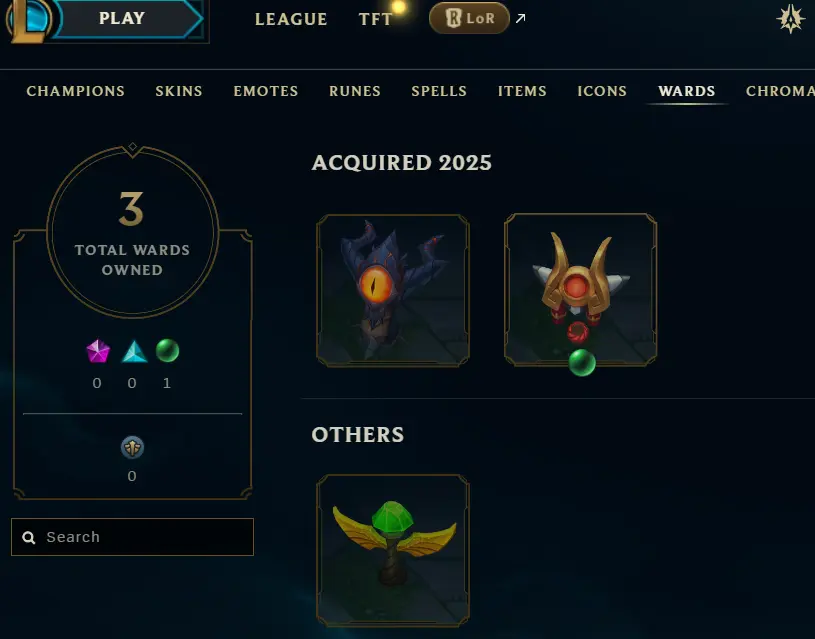The width and height of the screenshot is (815, 639).
Task: Open the Skins collection tab
Action: [179, 91]
